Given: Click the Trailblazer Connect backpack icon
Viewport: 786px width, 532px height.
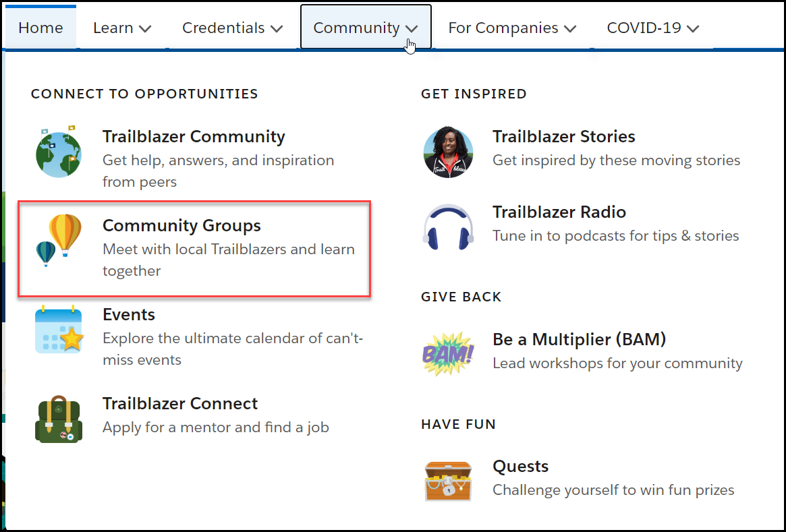Looking at the screenshot, I should (59, 419).
